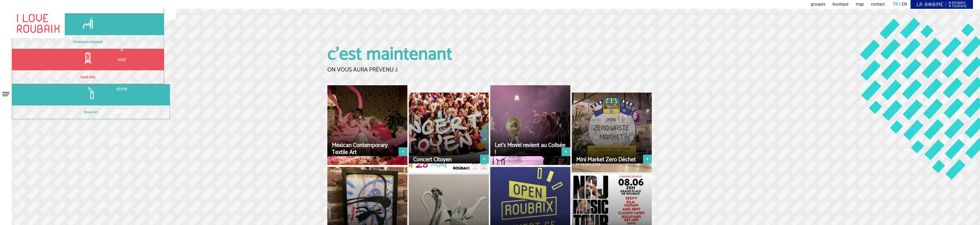Click the La Bobine Roubaix Tourisme banner
The height and width of the screenshot is (225, 980).
coord(941,4)
